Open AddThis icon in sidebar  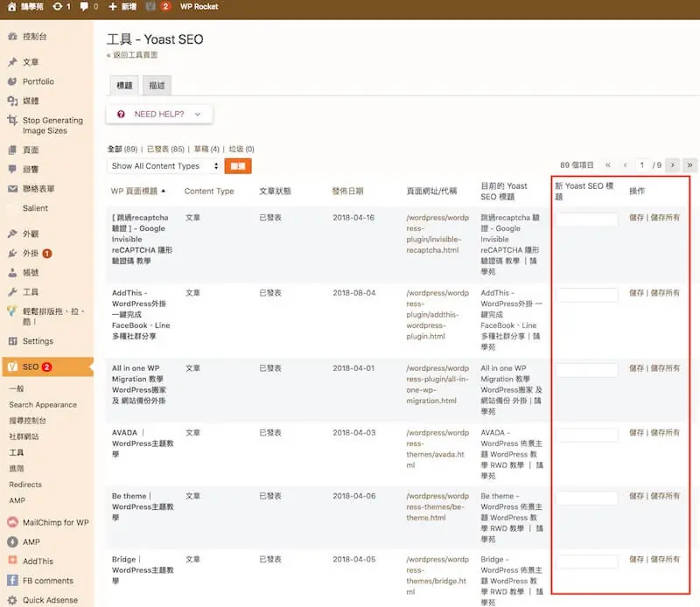coord(12,561)
